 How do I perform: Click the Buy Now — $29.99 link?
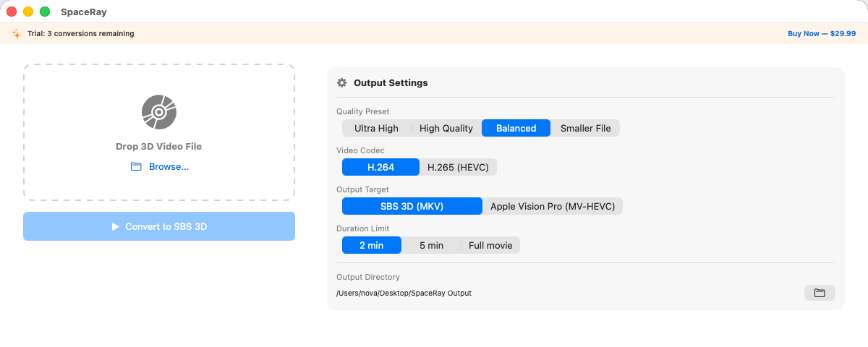[x=821, y=34]
